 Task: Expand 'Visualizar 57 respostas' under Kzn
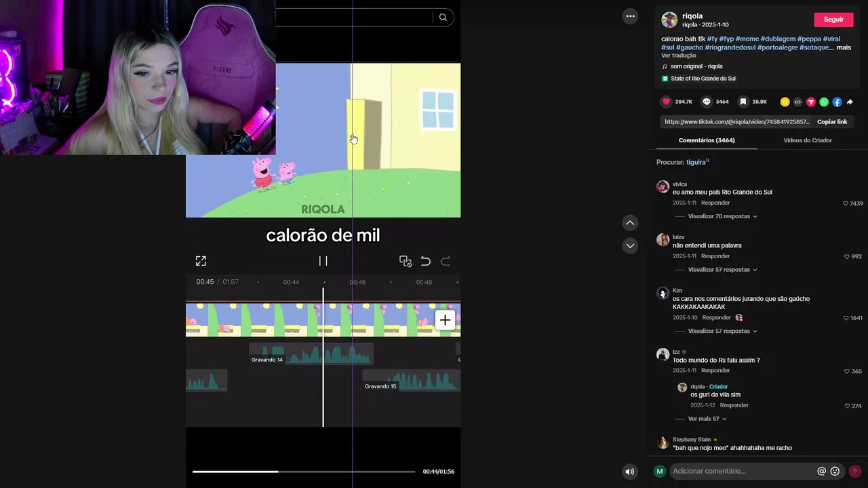(722, 331)
